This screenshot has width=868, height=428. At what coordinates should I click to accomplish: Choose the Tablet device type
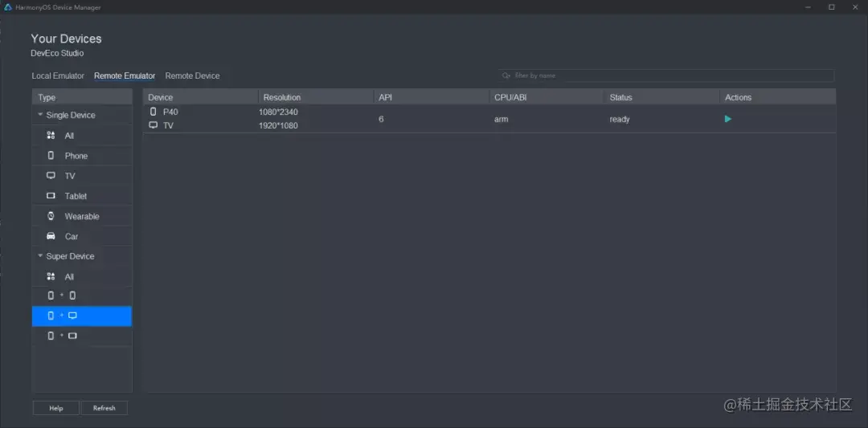pyautogui.click(x=82, y=196)
